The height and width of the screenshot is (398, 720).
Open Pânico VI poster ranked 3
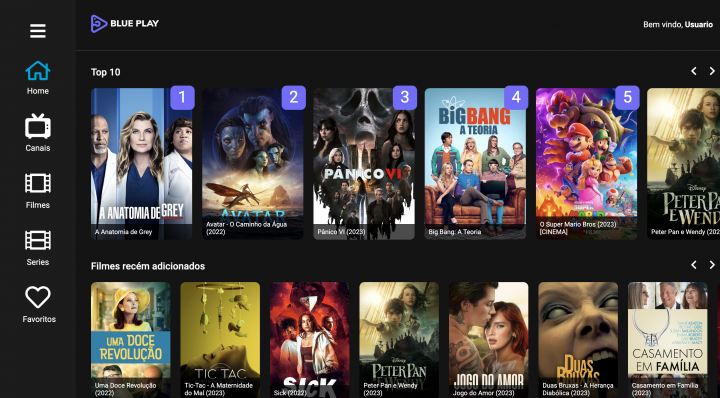click(x=364, y=163)
